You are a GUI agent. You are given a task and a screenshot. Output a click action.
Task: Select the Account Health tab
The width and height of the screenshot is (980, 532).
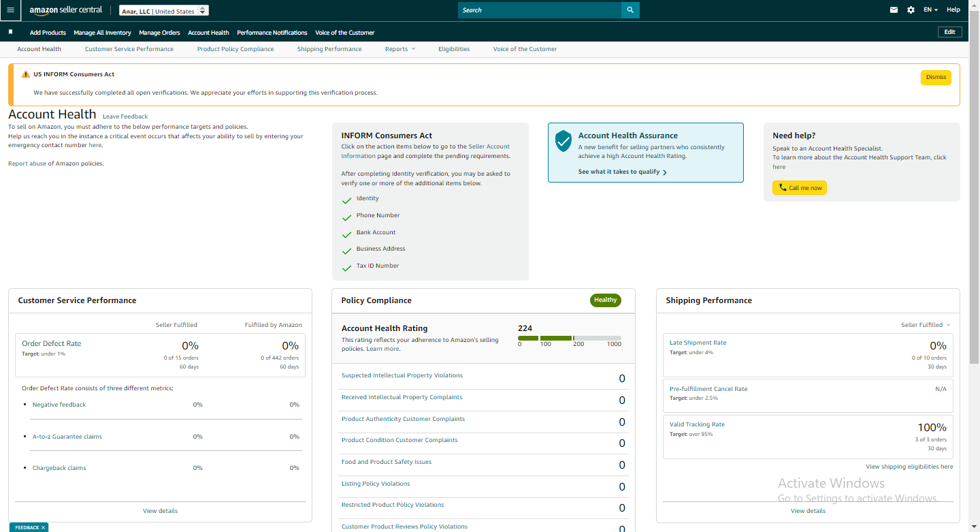(39, 49)
